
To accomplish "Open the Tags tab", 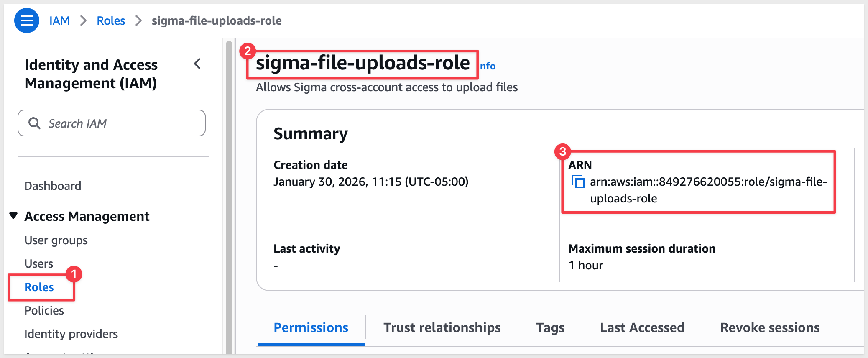I will point(550,327).
